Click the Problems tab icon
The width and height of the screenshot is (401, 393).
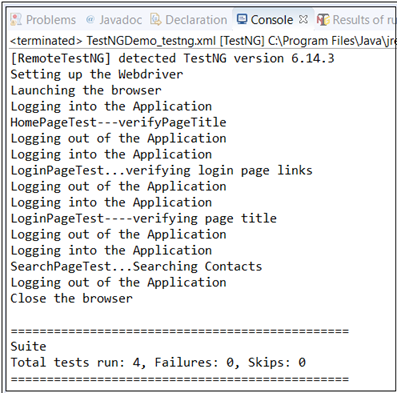click(x=16, y=20)
